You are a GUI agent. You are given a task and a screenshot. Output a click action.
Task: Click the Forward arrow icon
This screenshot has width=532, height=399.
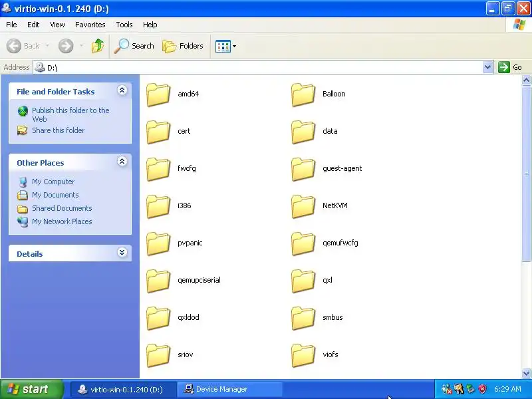click(x=66, y=46)
